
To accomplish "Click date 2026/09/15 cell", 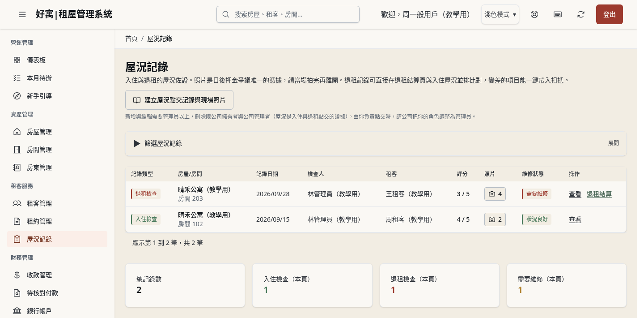I will pos(273,219).
